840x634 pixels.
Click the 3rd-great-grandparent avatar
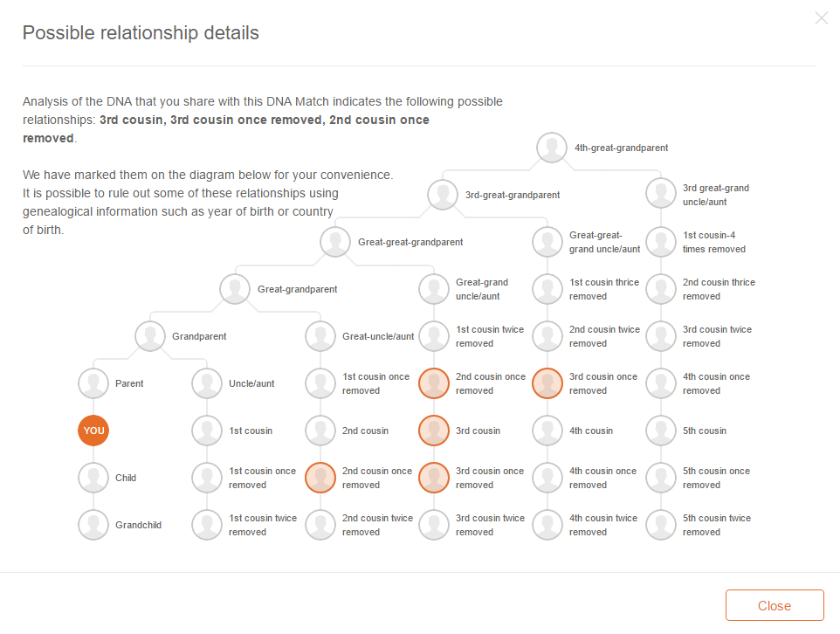click(443, 195)
